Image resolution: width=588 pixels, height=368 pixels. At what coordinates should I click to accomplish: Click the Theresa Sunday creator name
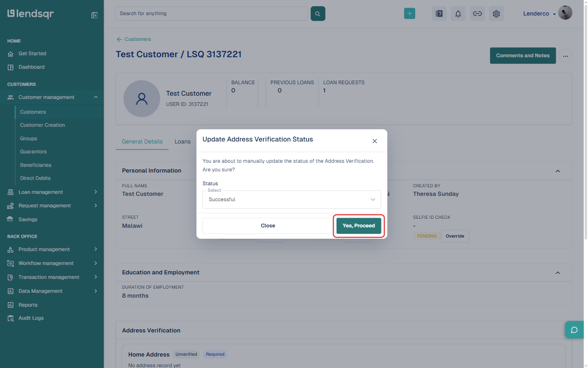click(436, 194)
